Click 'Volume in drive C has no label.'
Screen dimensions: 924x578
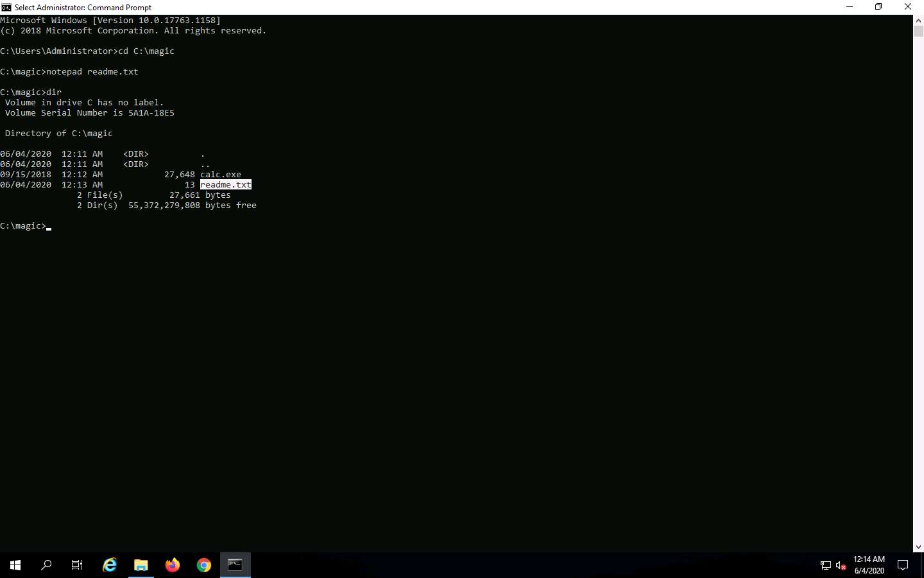(85, 102)
